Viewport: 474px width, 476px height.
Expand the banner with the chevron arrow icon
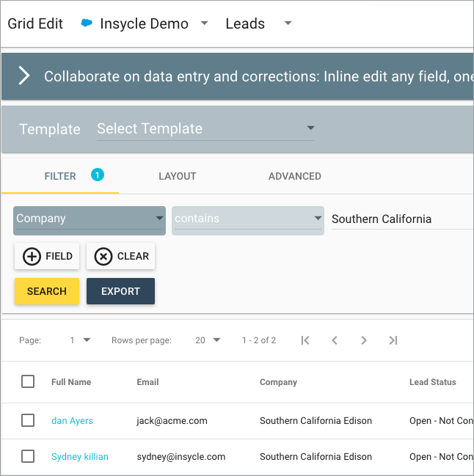24,76
